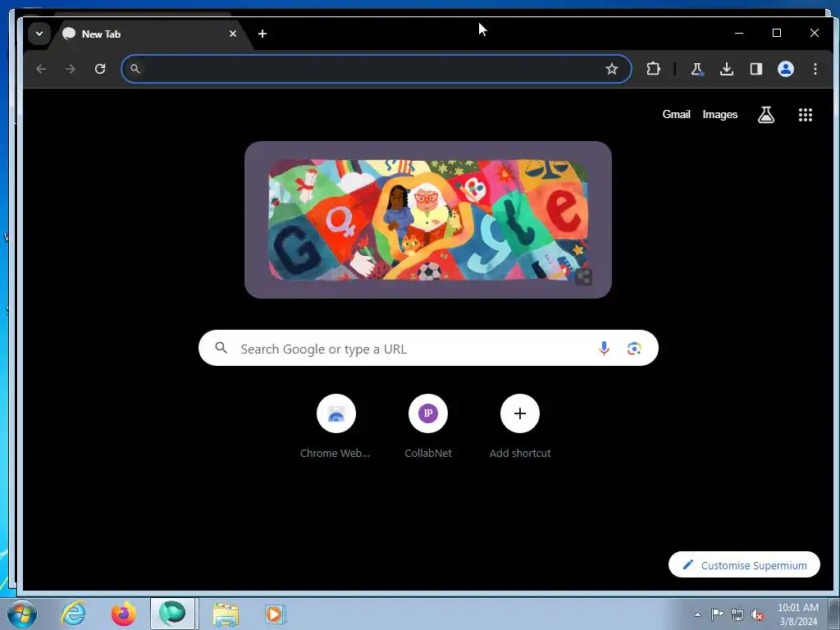Bookmark this tab with the star icon

[612, 69]
